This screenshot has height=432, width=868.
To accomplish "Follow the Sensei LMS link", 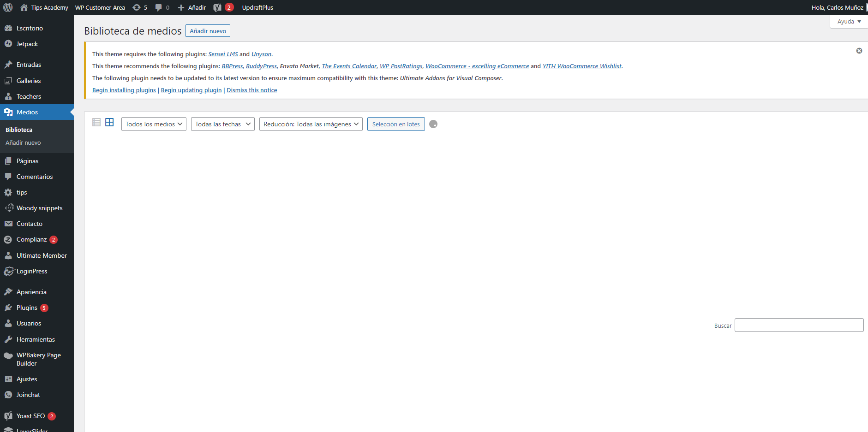I will pos(223,54).
